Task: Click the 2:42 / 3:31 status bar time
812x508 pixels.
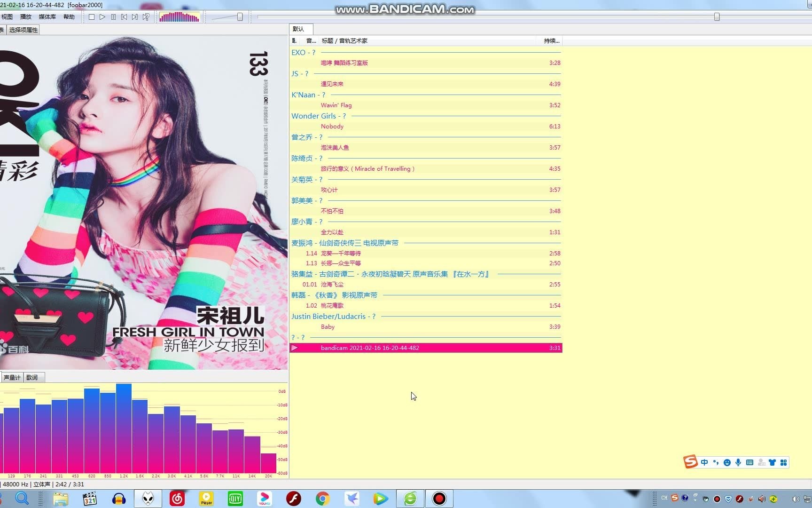Action: click(70, 484)
